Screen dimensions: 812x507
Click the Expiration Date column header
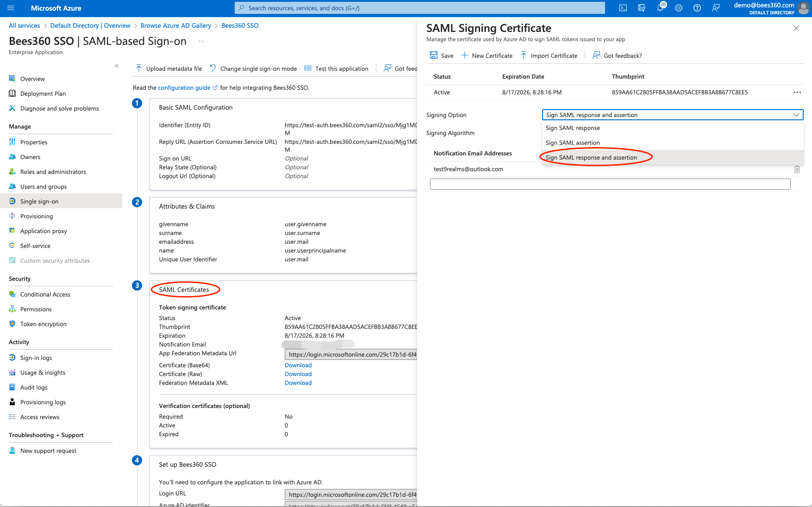(x=523, y=77)
